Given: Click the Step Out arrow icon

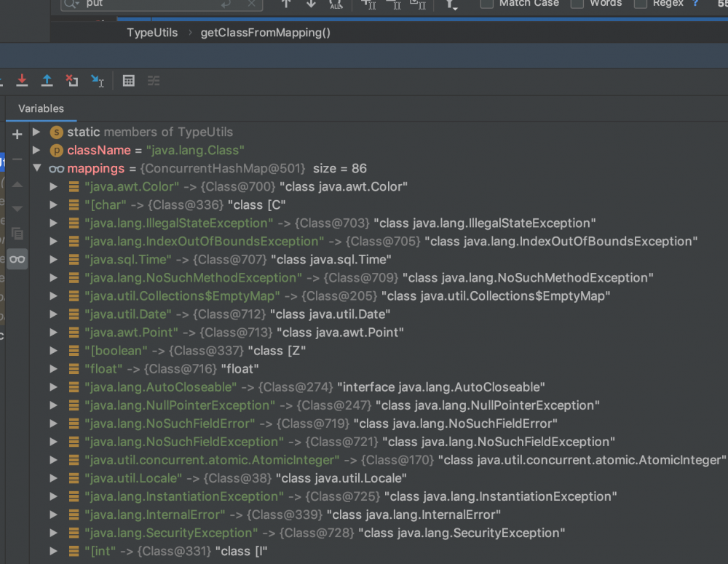Looking at the screenshot, I should click(x=47, y=81).
